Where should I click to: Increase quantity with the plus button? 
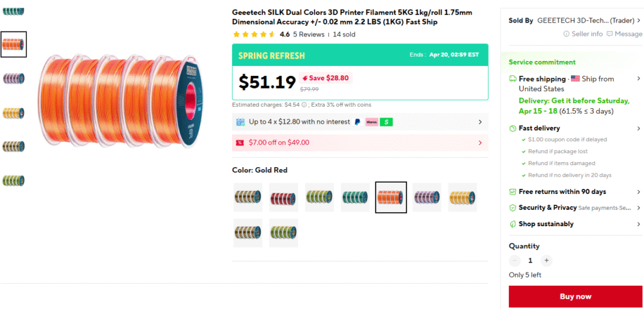click(x=546, y=260)
